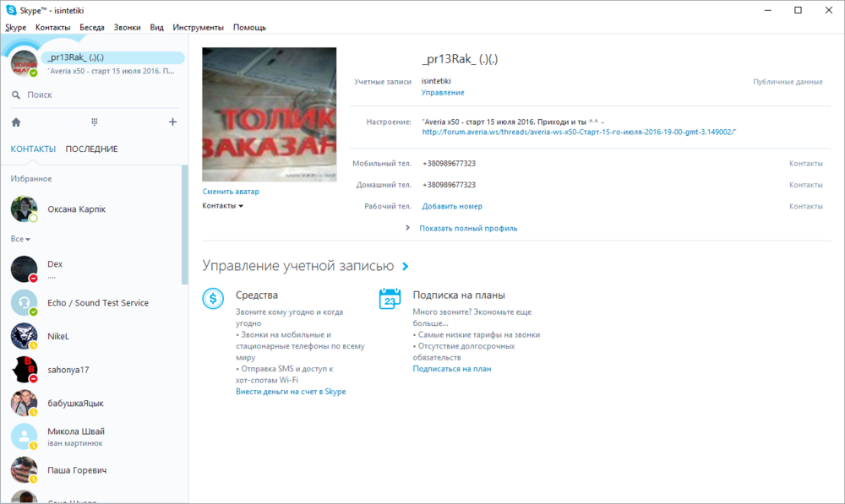
Task: Click the Skype logo in title bar
Action: coord(11,10)
